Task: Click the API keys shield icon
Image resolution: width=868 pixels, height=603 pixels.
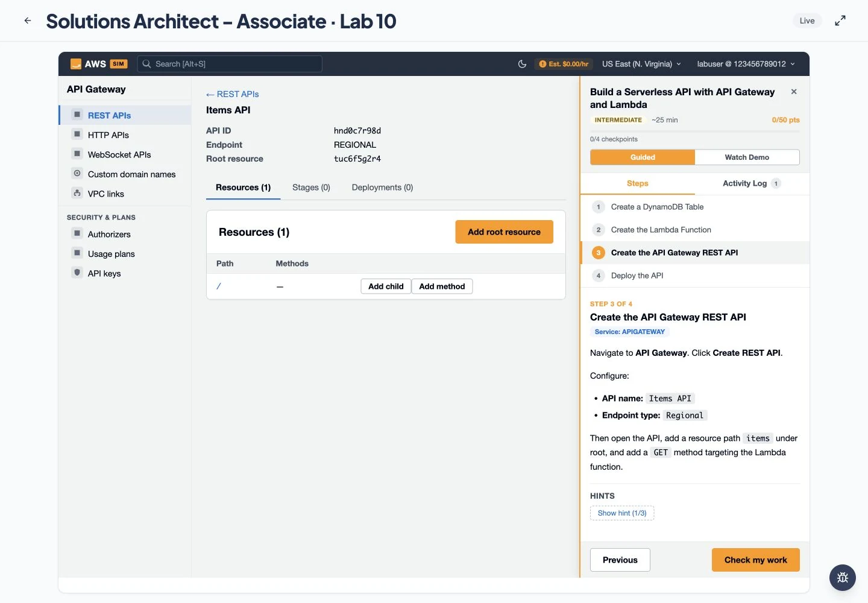Action: tap(77, 273)
